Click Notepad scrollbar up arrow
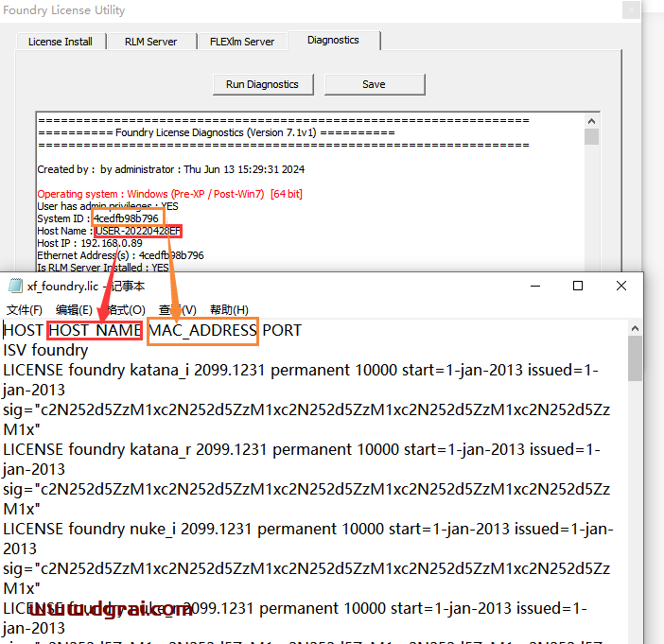 click(635, 328)
